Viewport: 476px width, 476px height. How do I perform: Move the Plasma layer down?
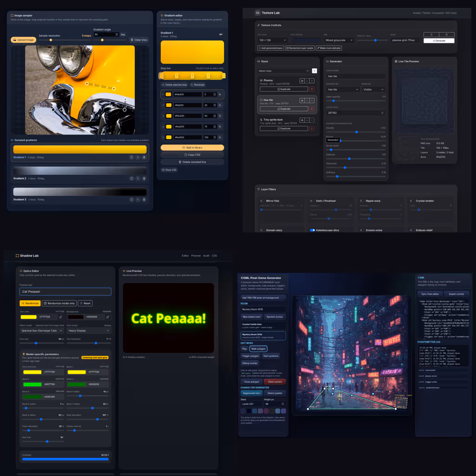point(312,81)
